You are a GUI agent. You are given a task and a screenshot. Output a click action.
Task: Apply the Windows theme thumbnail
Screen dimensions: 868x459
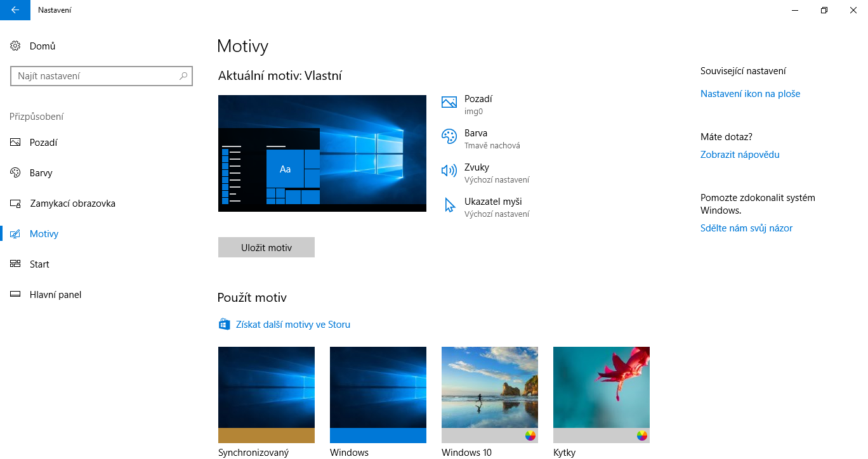coord(378,395)
